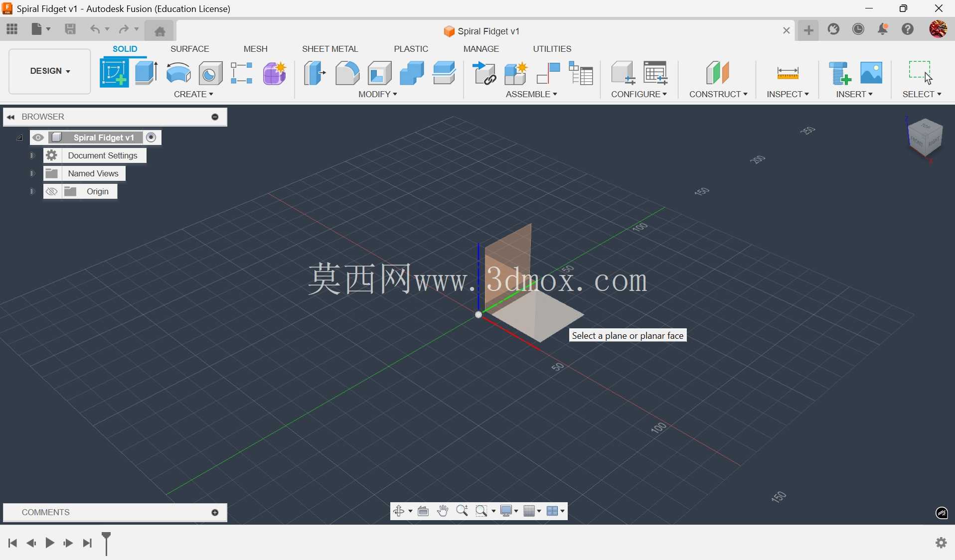
Task: Click the New Component icon
Action: click(x=516, y=73)
